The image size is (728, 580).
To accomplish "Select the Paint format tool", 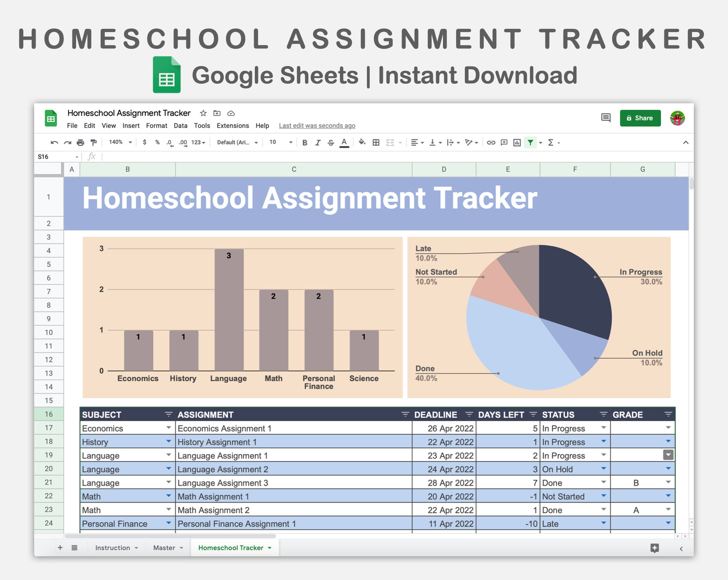I will (x=94, y=142).
